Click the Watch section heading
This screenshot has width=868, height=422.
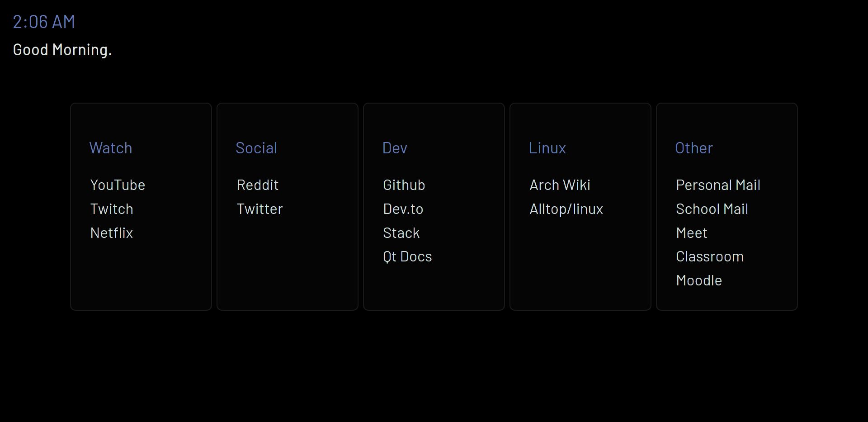click(x=110, y=148)
